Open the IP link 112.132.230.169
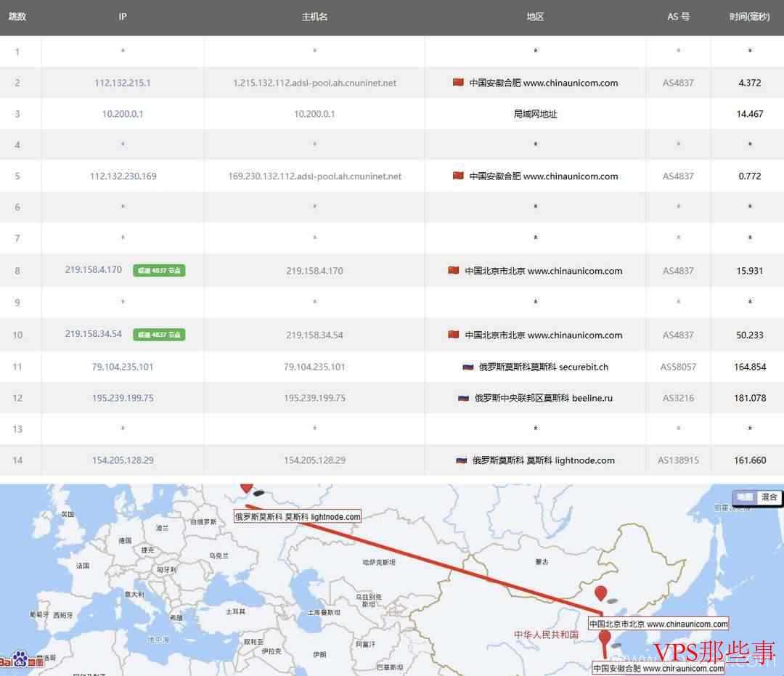 [x=123, y=176]
